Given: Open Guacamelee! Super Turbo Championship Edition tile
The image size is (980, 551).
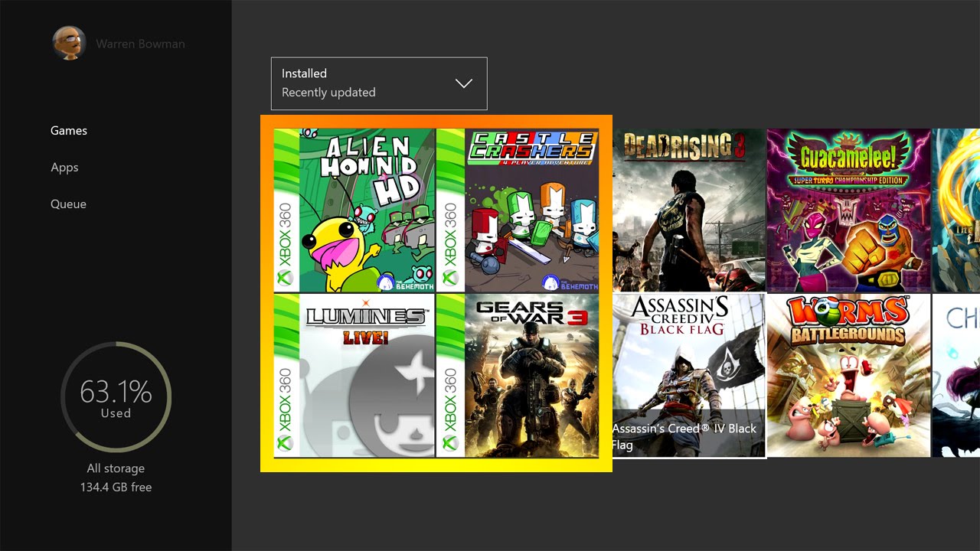Looking at the screenshot, I should tap(849, 210).
